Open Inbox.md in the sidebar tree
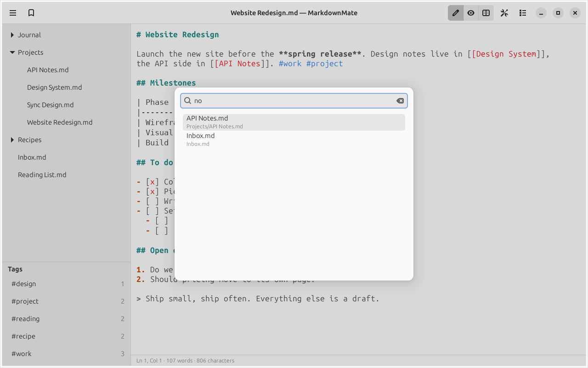 [67, 157]
